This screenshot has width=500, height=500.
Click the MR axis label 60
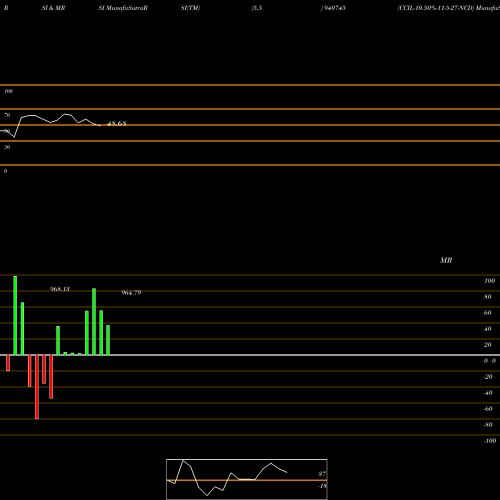click(488, 313)
